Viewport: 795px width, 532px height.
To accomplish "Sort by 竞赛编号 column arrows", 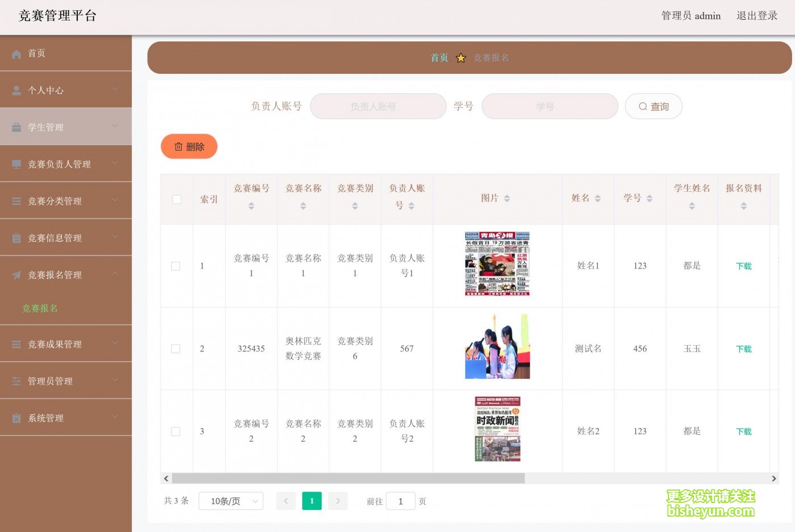I will coord(251,206).
